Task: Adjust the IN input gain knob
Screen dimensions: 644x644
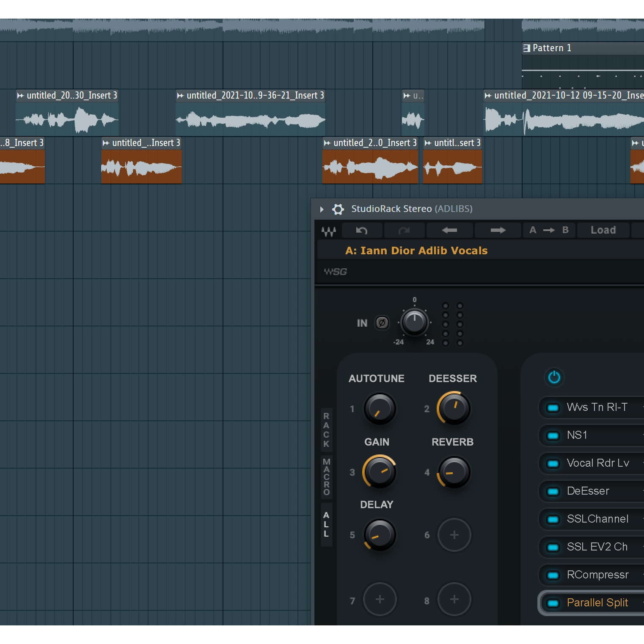Action: [x=415, y=323]
